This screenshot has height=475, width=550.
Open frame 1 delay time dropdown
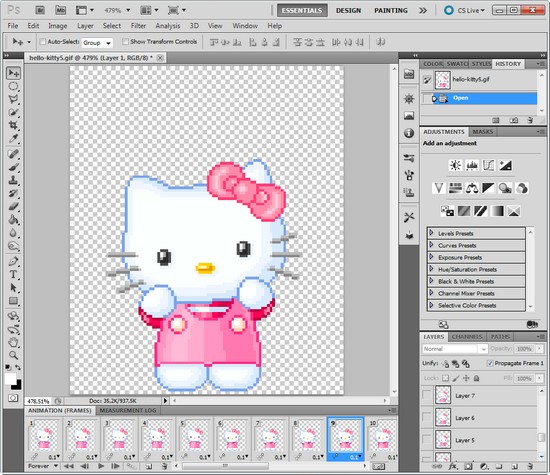tap(54, 457)
